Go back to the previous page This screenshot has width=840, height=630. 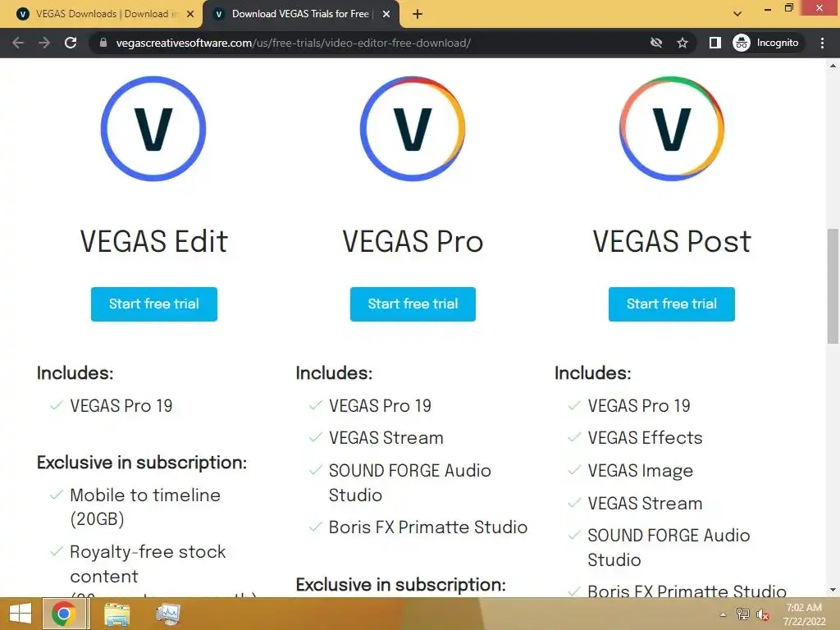point(18,43)
